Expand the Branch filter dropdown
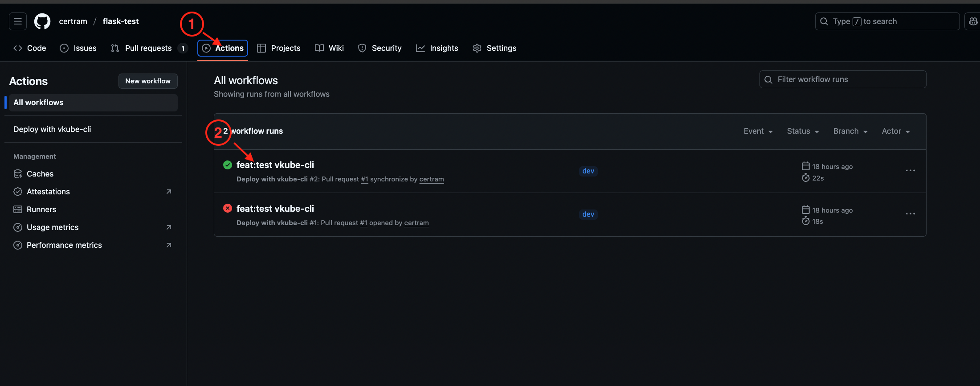 (x=850, y=131)
